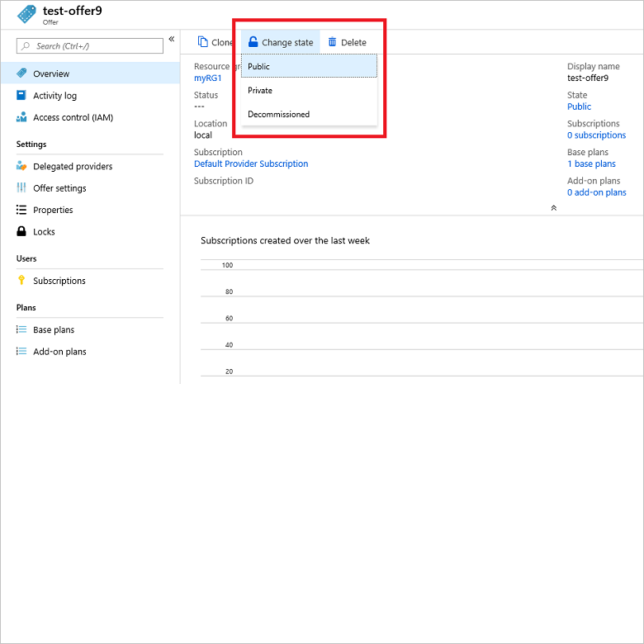Click the Offer settings sliders icon

(21, 187)
